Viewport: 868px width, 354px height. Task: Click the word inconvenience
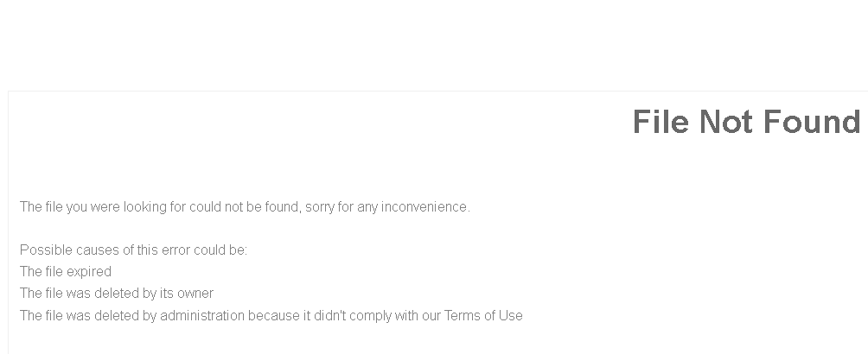(424, 207)
